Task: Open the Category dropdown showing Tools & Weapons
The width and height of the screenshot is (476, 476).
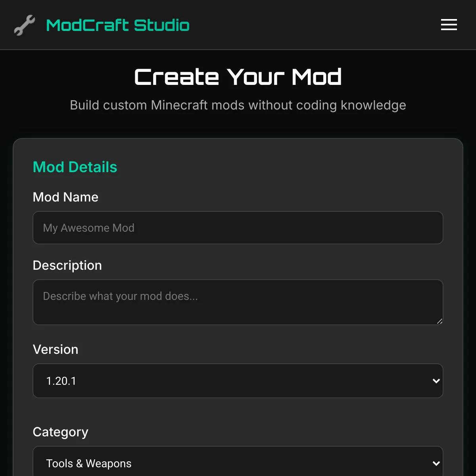Action: tap(238, 463)
